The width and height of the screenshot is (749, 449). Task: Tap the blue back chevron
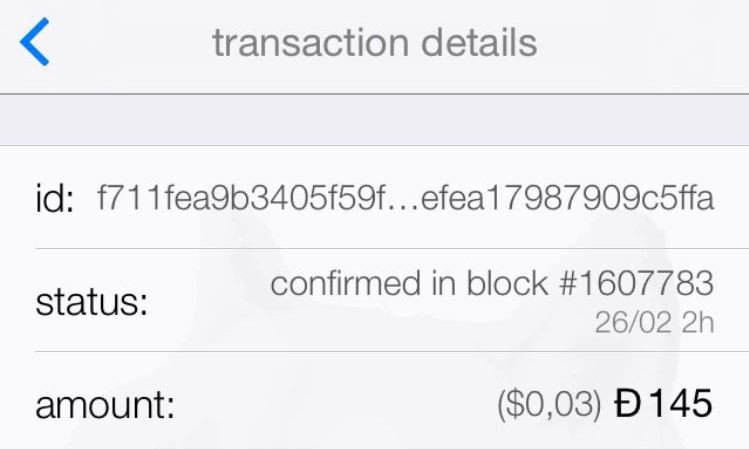(x=34, y=42)
